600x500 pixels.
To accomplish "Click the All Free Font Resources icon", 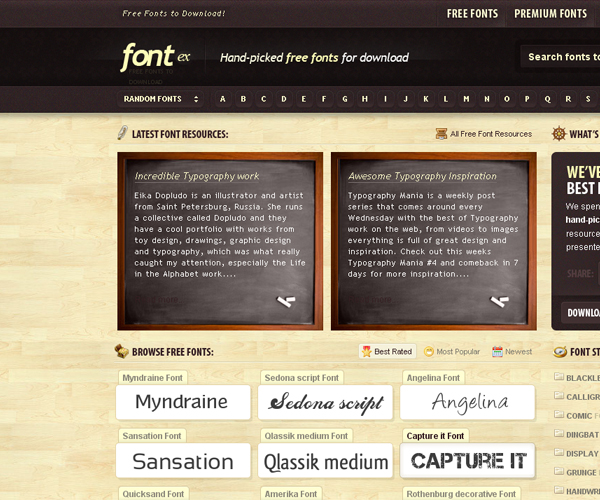I will 441,134.
